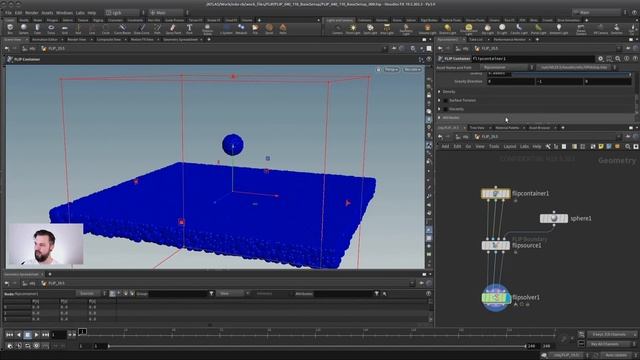Select the Grid shelf tool
Screen dimensions: 640x360
pyautogui.click(x=64, y=29)
